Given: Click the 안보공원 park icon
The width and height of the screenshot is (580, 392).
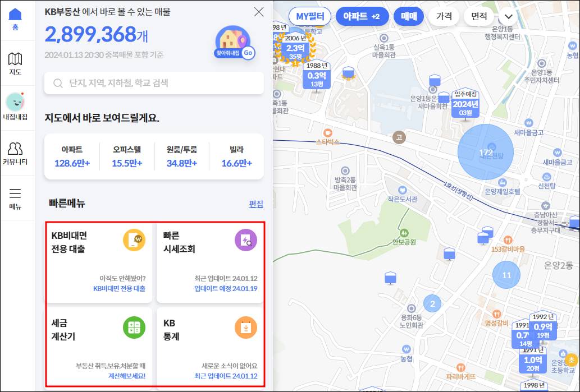Looking at the screenshot, I should click(404, 233).
